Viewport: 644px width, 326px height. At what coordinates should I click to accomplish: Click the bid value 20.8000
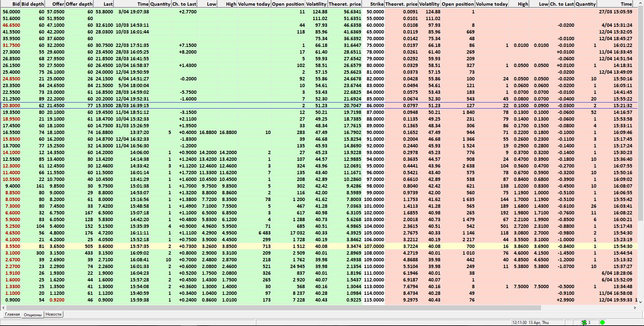click(11, 106)
